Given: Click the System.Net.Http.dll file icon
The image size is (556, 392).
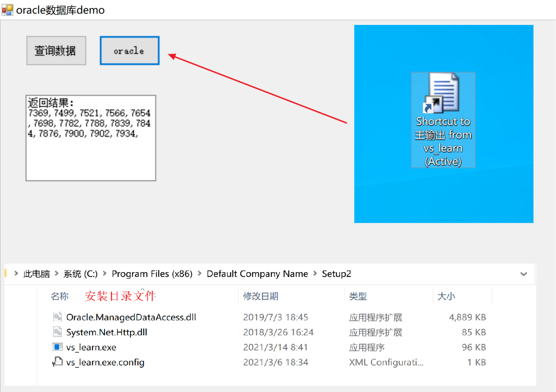Looking at the screenshot, I should click(x=57, y=332).
